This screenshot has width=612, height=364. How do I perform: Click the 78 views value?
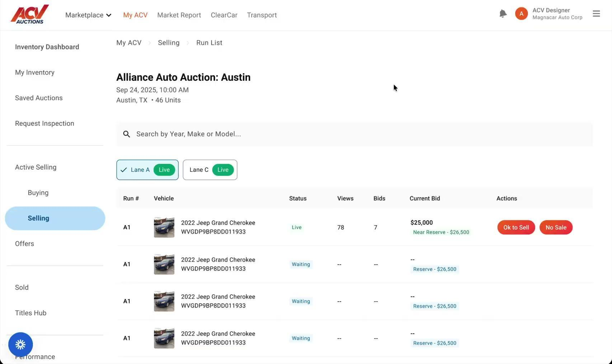340,227
